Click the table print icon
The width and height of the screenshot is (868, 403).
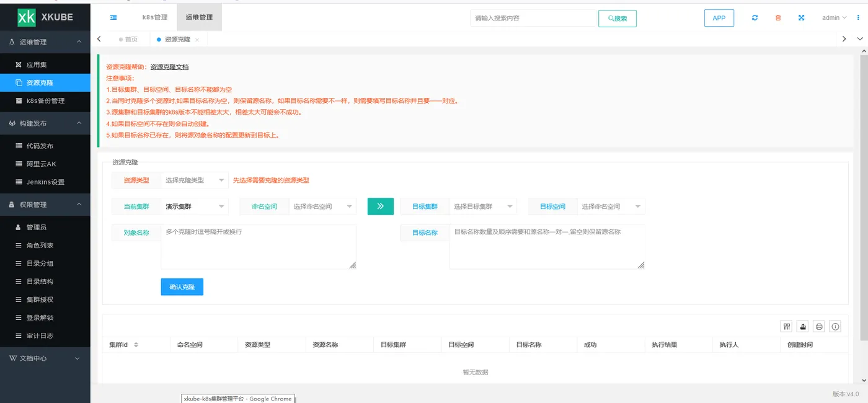click(819, 326)
